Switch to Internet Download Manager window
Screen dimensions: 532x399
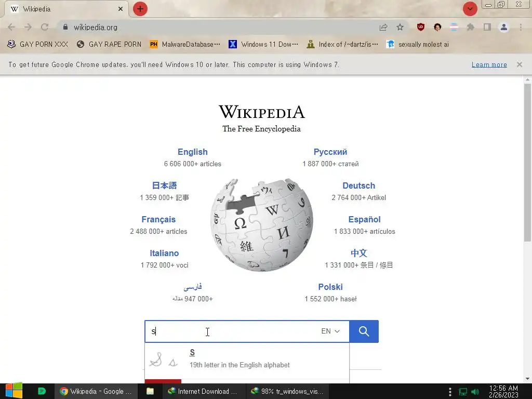click(203, 391)
